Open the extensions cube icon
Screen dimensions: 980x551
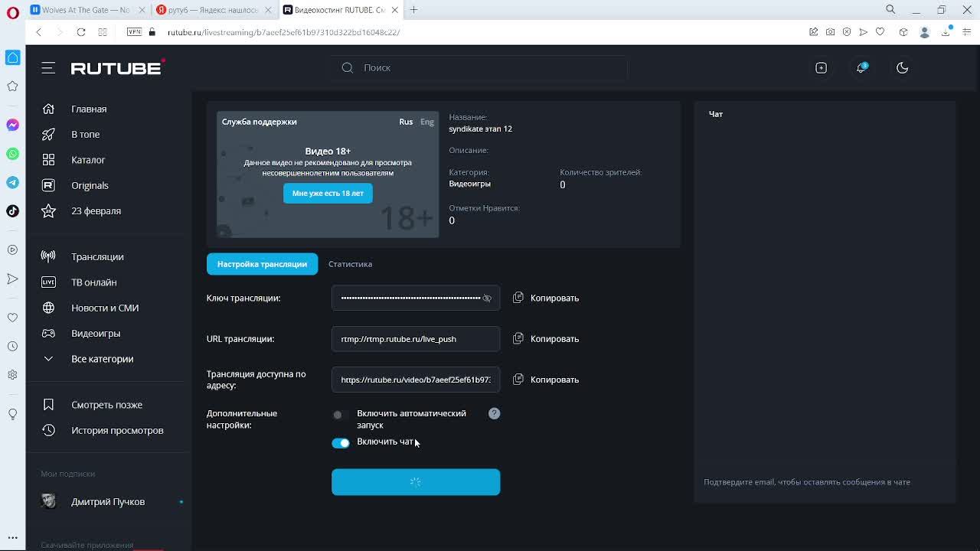[x=903, y=32]
